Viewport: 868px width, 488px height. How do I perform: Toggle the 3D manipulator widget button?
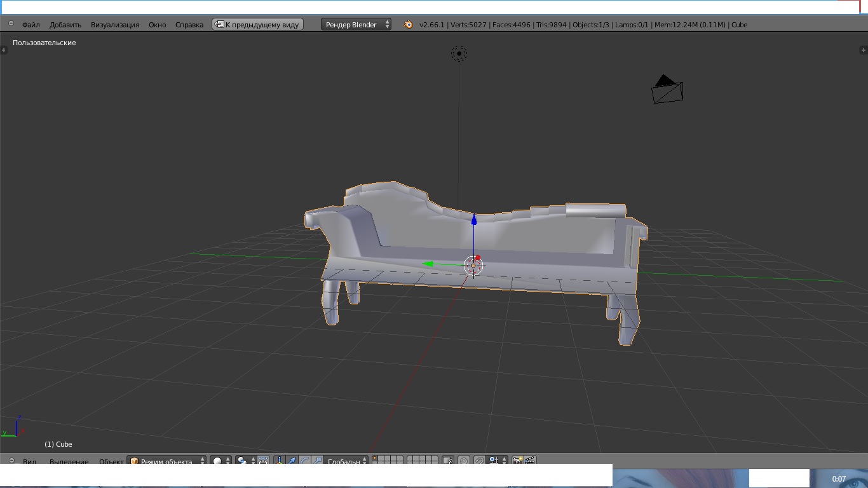pyautogui.click(x=279, y=461)
